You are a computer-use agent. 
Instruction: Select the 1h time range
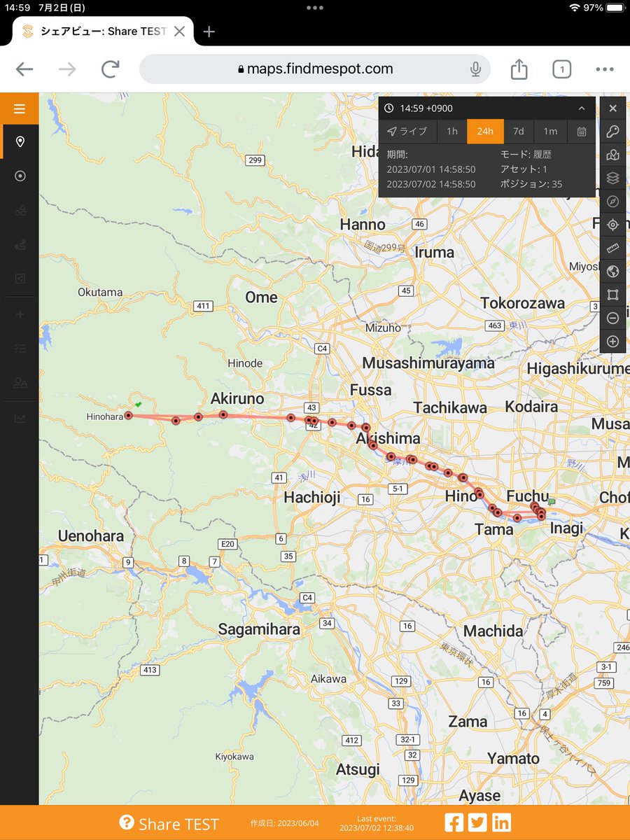(452, 132)
